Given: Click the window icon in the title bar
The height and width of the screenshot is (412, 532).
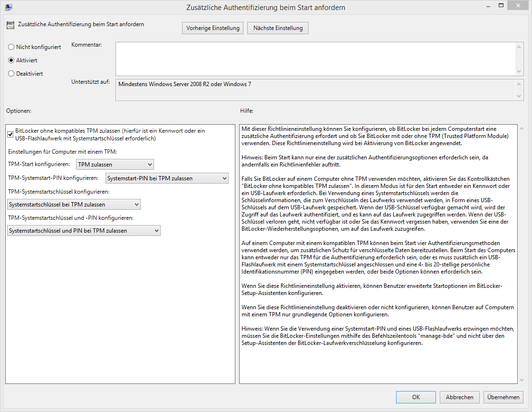Looking at the screenshot, I should [x=9, y=7].
